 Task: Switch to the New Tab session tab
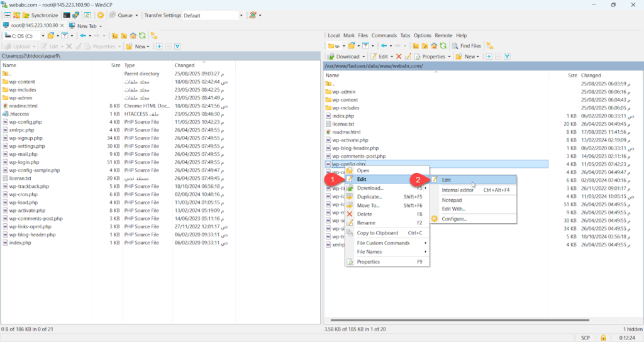tap(86, 26)
